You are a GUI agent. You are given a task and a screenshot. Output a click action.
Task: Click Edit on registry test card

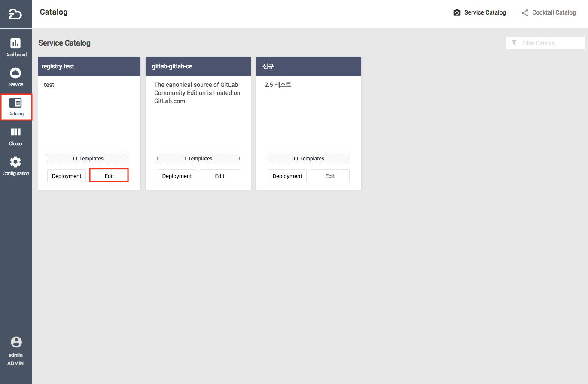pyautogui.click(x=109, y=176)
